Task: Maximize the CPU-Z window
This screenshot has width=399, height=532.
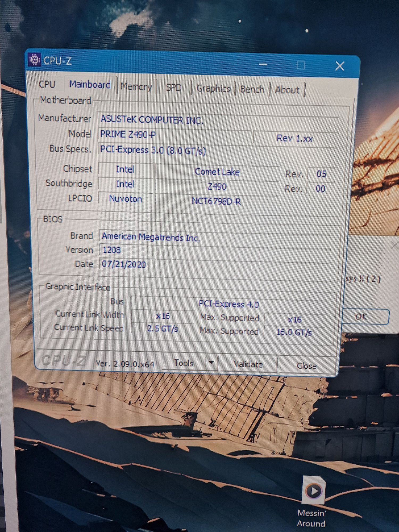Action: pos(301,65)
